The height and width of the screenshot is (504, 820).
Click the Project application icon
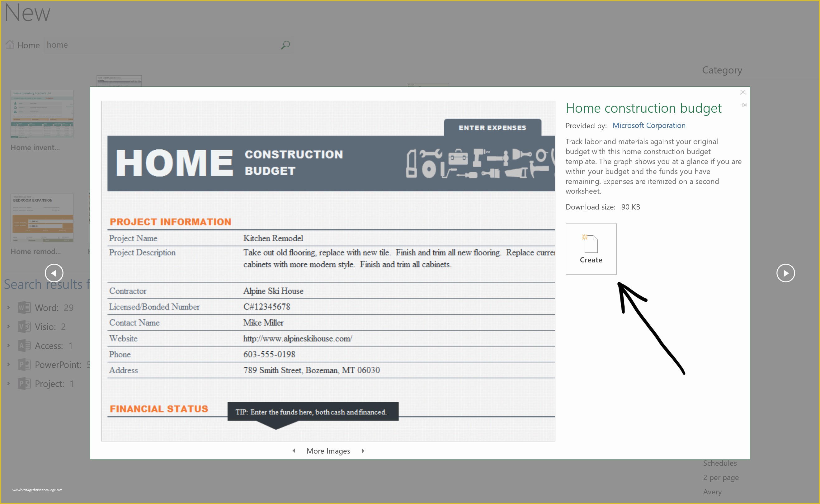(24, 383)
